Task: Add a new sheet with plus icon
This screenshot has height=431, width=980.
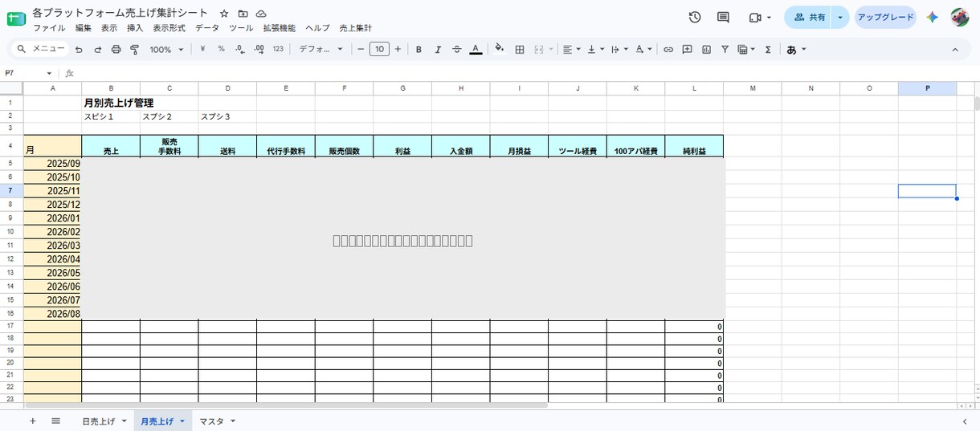Action: click(x=33, y=421)
